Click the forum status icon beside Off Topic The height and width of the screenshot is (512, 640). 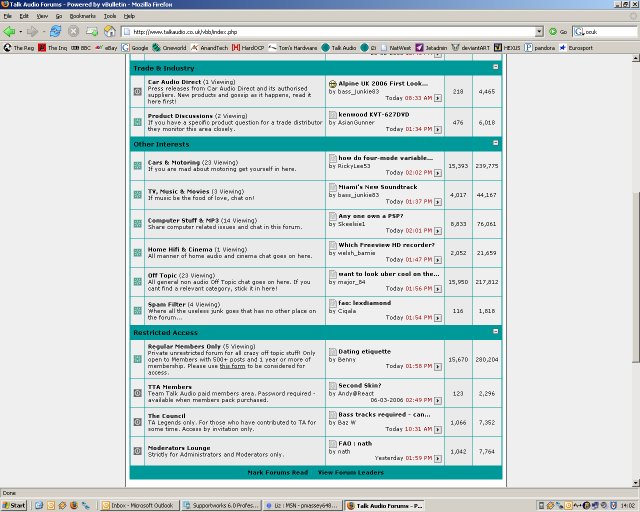[x=138, y=282]
